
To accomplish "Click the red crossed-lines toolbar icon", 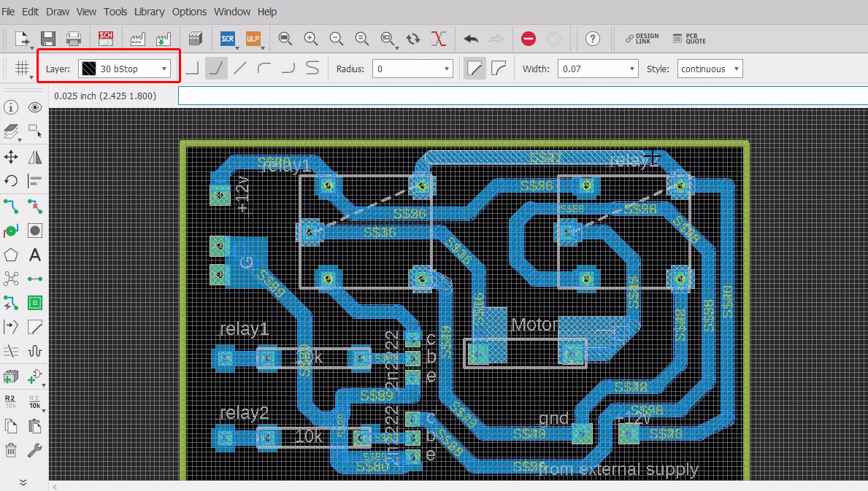I will (439, 39).
